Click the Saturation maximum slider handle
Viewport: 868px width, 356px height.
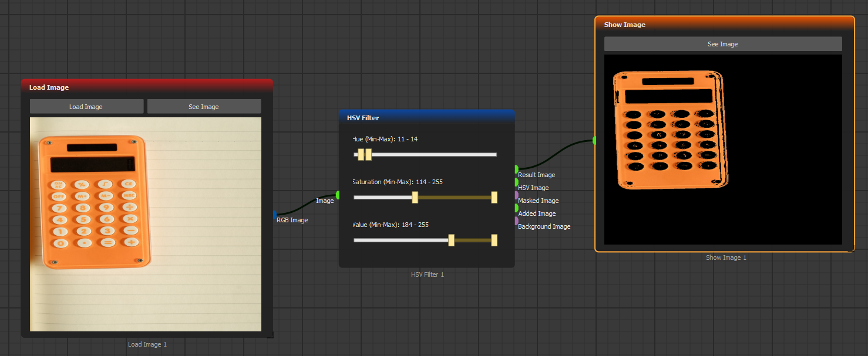[x=494, y=198]
